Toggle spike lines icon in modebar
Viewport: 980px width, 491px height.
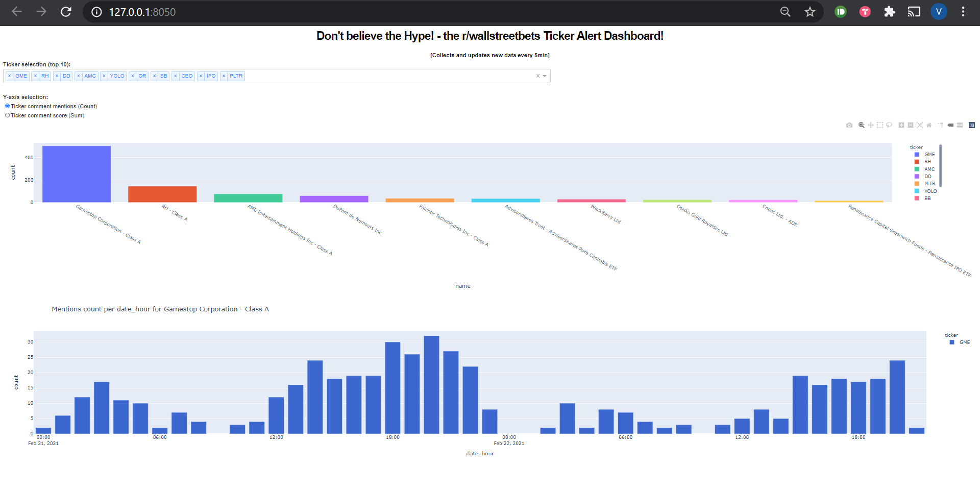[941, 125]
